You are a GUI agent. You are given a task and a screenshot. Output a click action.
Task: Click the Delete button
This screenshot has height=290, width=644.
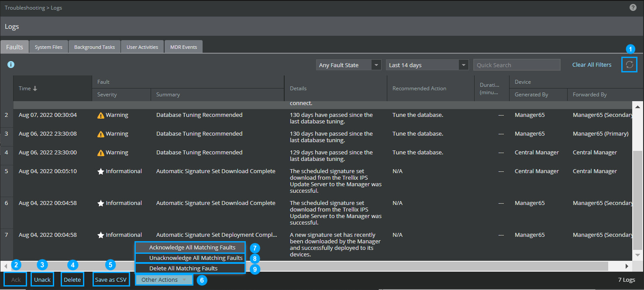(72, 280)
